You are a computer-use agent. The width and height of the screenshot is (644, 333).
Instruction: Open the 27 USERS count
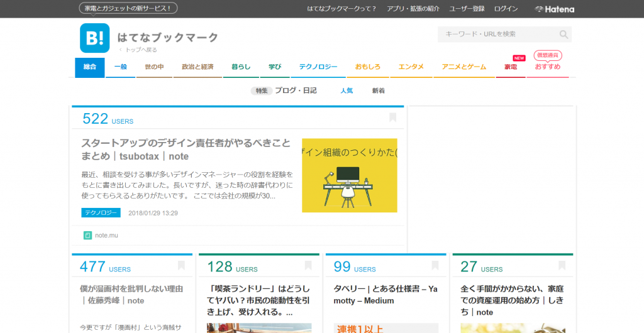coord(481,267)
